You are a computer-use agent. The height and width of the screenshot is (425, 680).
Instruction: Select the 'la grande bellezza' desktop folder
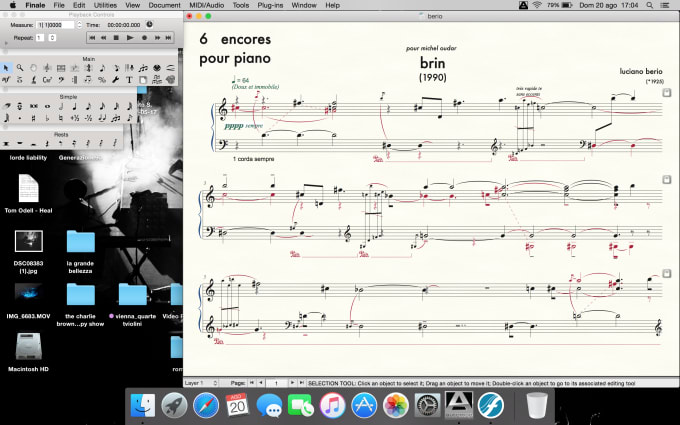[81, 252]
